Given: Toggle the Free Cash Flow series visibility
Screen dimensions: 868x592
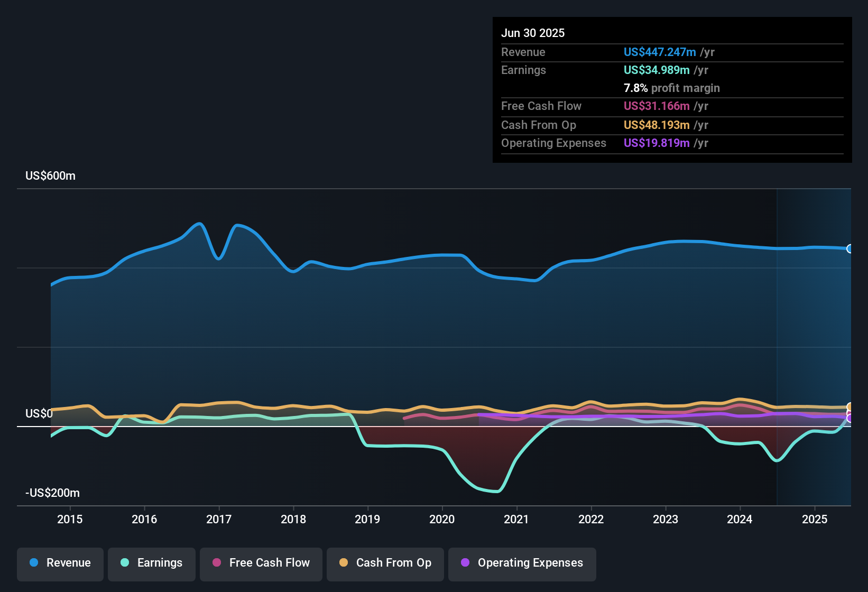Looking at the screenshot, I should (x=261, y=564).
